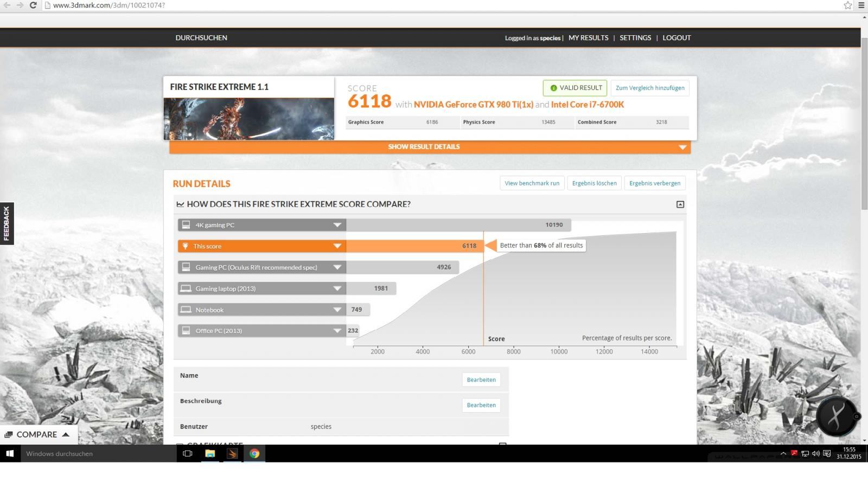This screenshot has height=488, width=868.
Task: Click the Better than 68% tooltip
Action: coord(541,245)
